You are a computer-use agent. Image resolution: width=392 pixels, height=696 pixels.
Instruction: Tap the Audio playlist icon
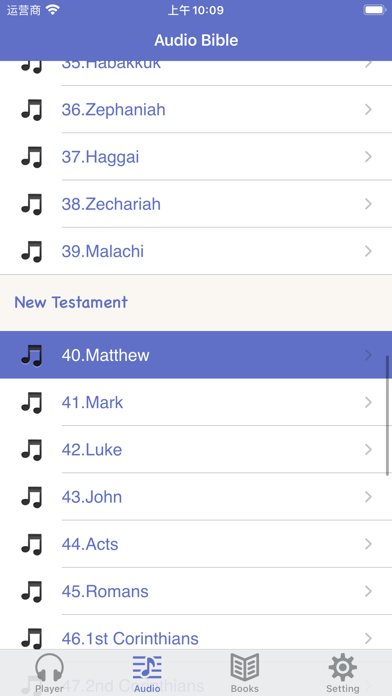coord(147,668)
